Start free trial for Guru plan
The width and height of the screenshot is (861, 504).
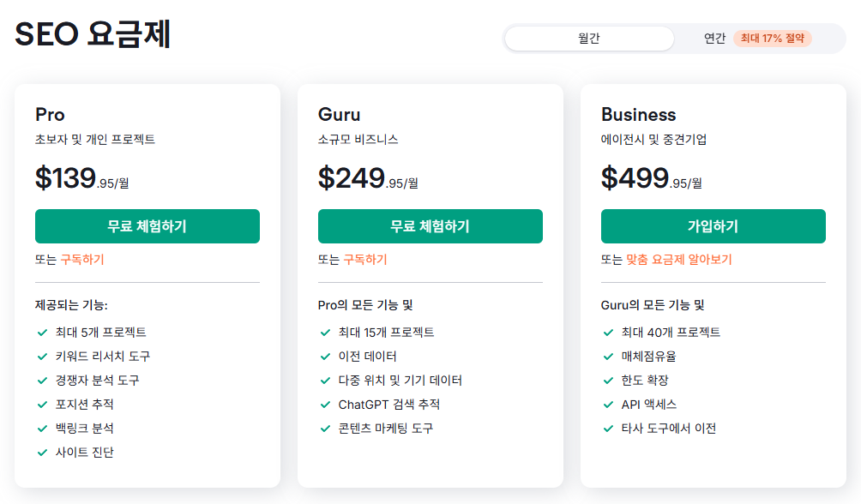[x=430, y=226]
